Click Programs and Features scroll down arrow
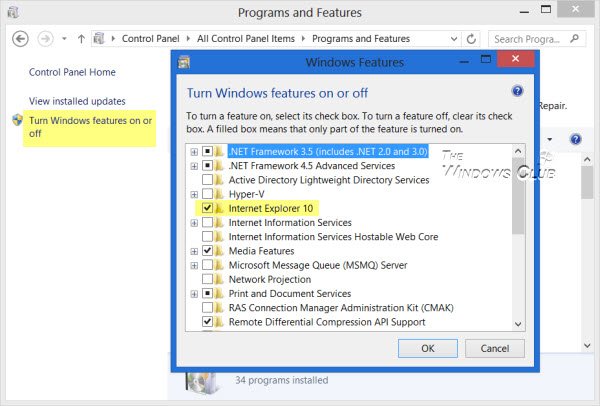This screenshot has height=406, width=600. pos(588,346)
